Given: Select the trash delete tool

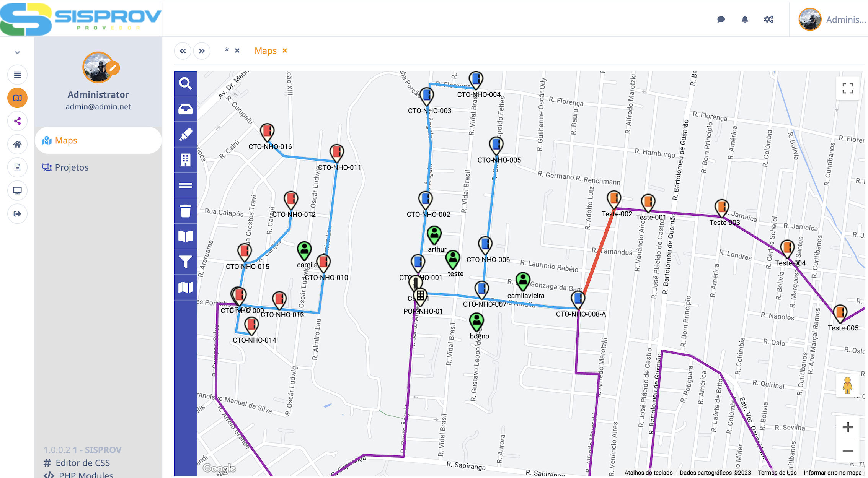Looking at the screenshot, I should click(186, 211).
